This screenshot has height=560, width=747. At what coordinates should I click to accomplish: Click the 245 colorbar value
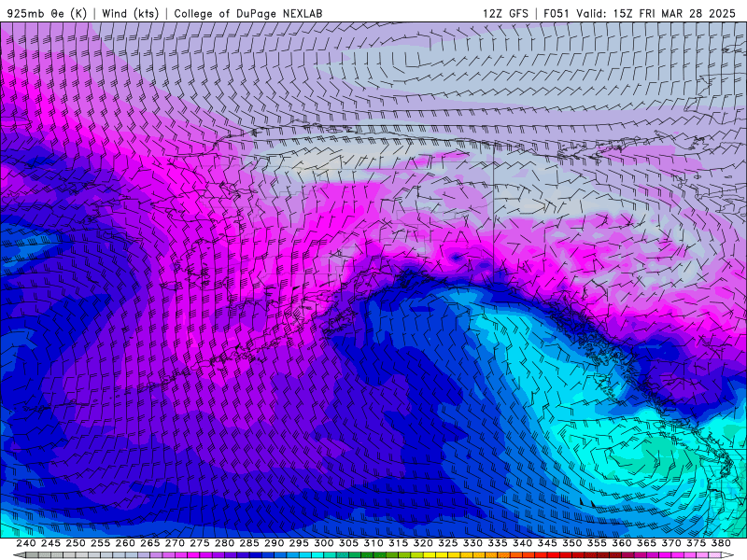tap(50, 543)
